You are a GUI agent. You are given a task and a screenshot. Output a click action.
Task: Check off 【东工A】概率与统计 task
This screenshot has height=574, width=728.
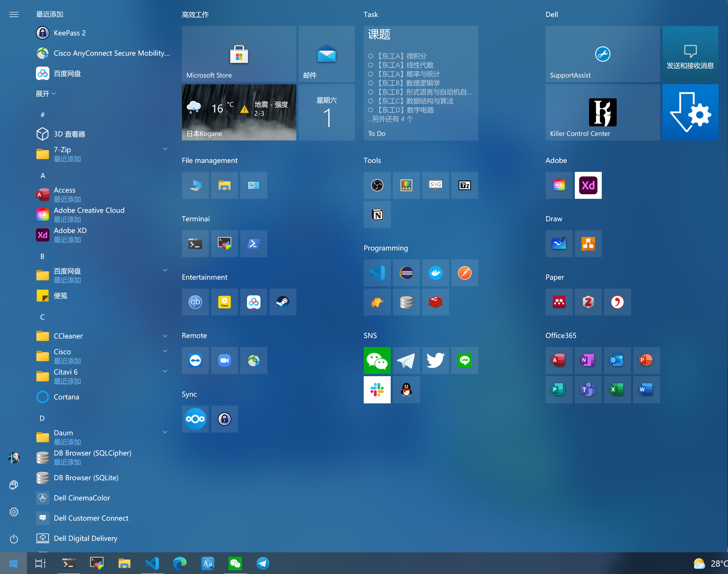coord(370,74)
